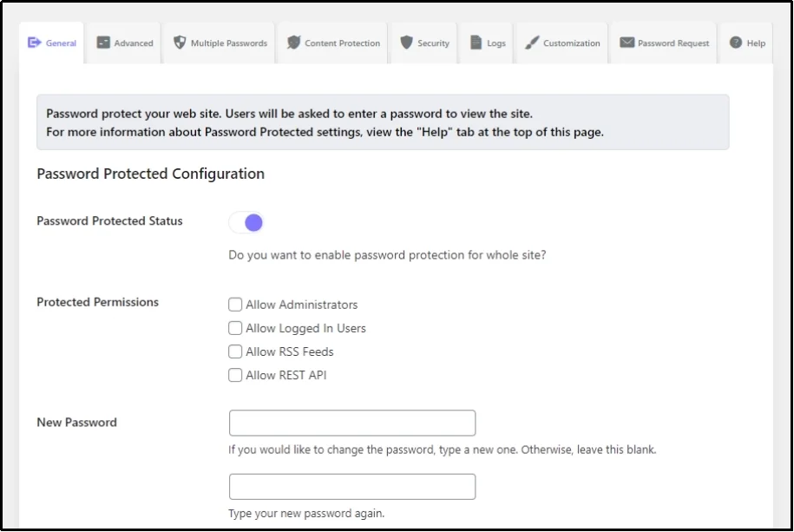
Task: Open the Password Request tab
Action: coord(662,42)
